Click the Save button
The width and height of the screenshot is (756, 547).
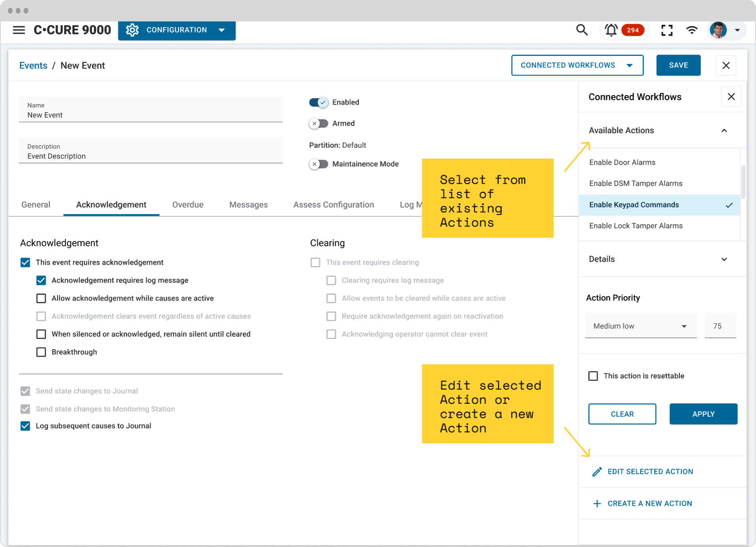coord(678,65)
